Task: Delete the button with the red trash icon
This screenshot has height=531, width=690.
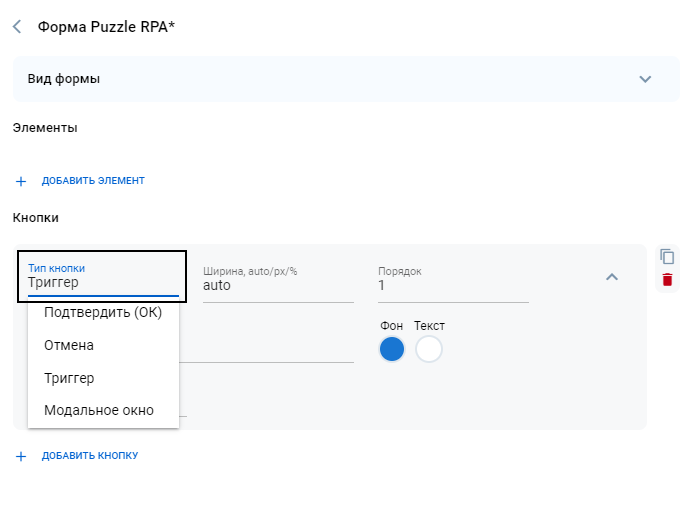Action: coord(667,281)
